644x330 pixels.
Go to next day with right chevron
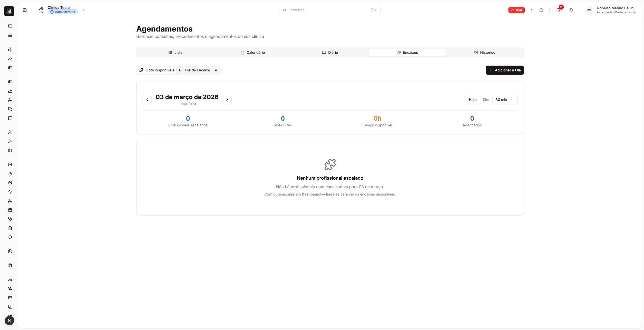coord(227,100)
